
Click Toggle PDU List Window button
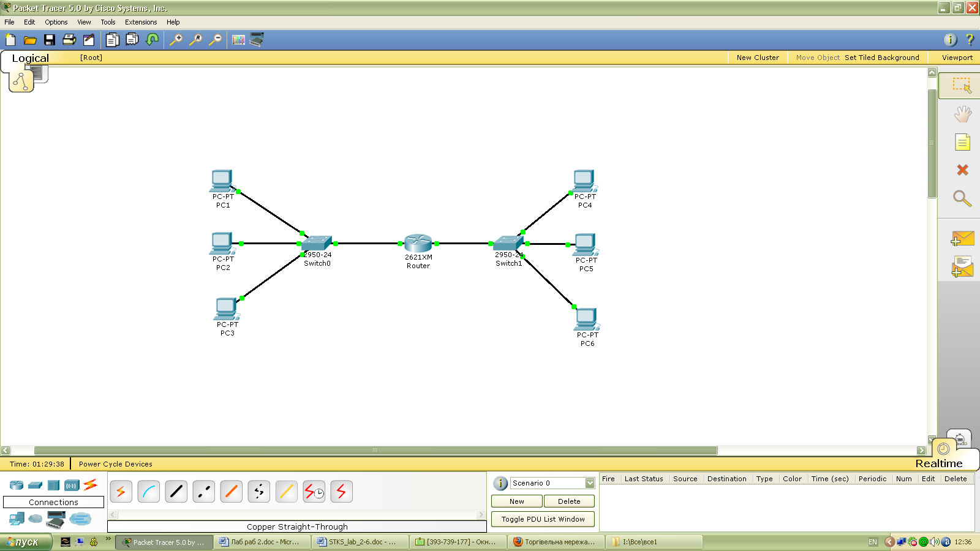point(543,519)
